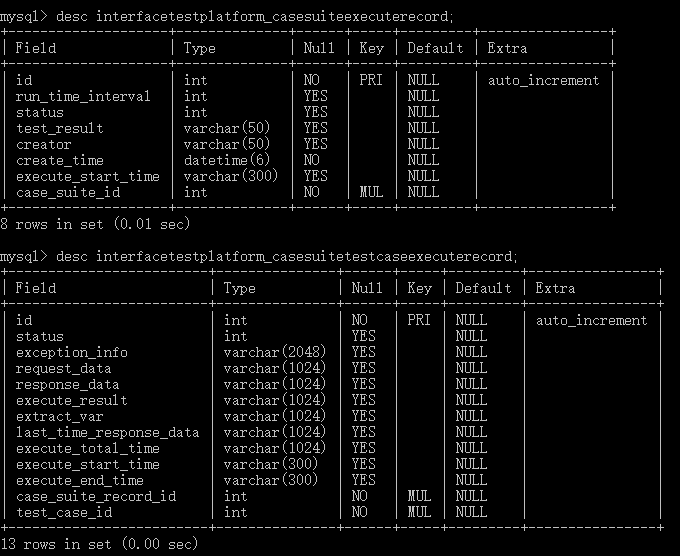Click the execute_total_time field name
680x556 pixels.
click(x=88, y=448)
